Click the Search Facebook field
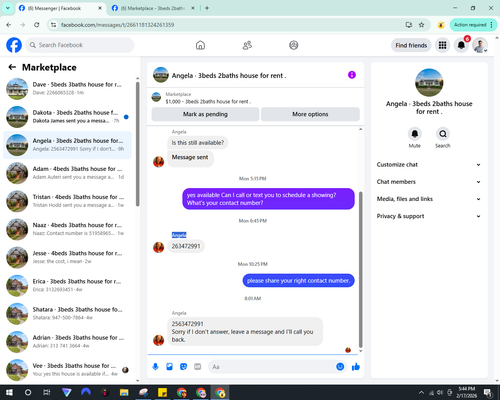The image size is (500, 400). tap(80, 45)
